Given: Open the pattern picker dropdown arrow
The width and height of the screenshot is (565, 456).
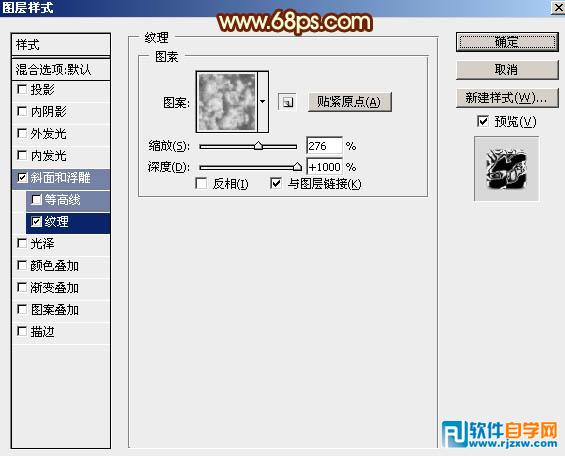Looking at the screenshot, I should [x=263, y=102].
